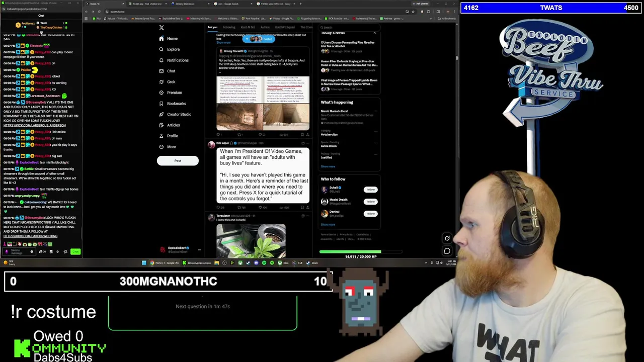Click the green Chat send button in Kick
Image resolution: width=644 pixels, height=362 pixels.
pos(75,251)
